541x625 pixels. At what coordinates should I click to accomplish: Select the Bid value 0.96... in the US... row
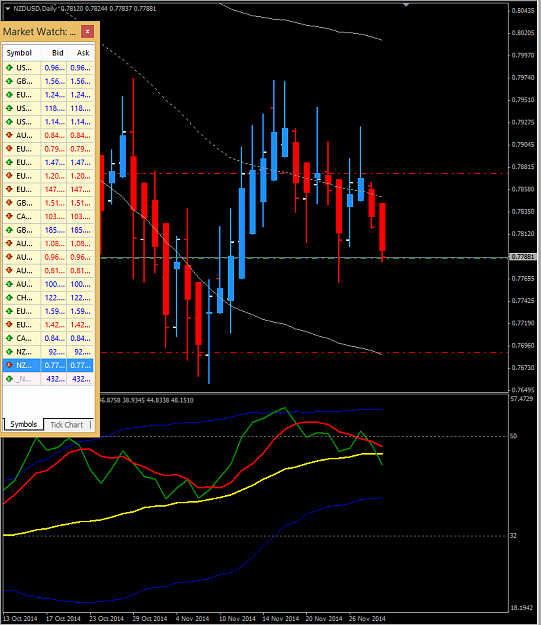54,68
